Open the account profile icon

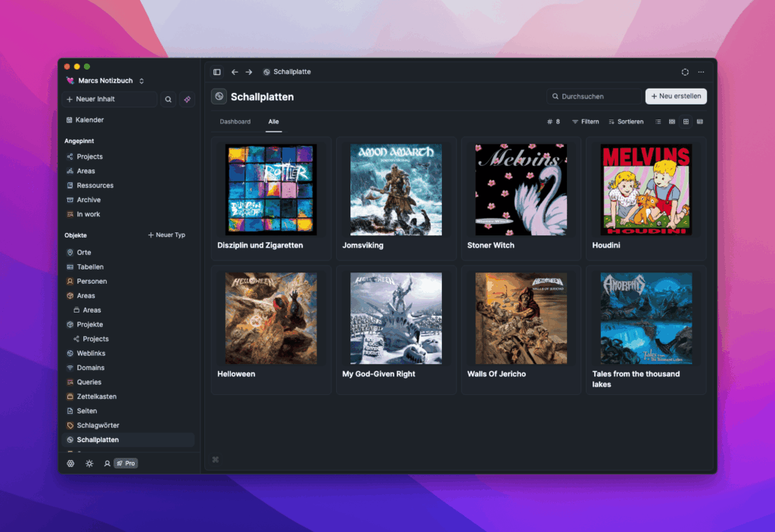coord(107,464)
